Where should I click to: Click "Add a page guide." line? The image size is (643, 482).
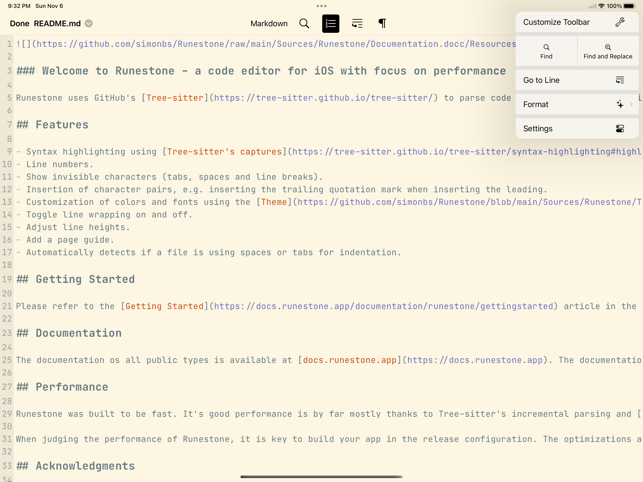tap(65, 240)
